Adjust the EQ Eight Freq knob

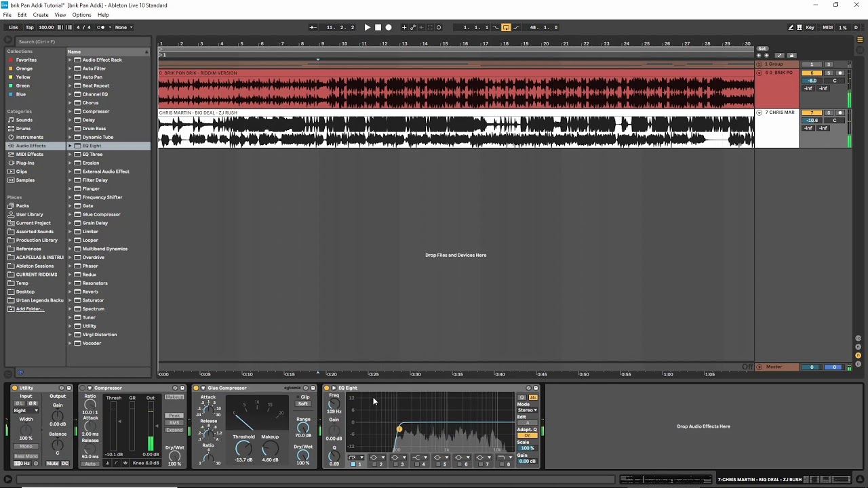coord(334,403)
